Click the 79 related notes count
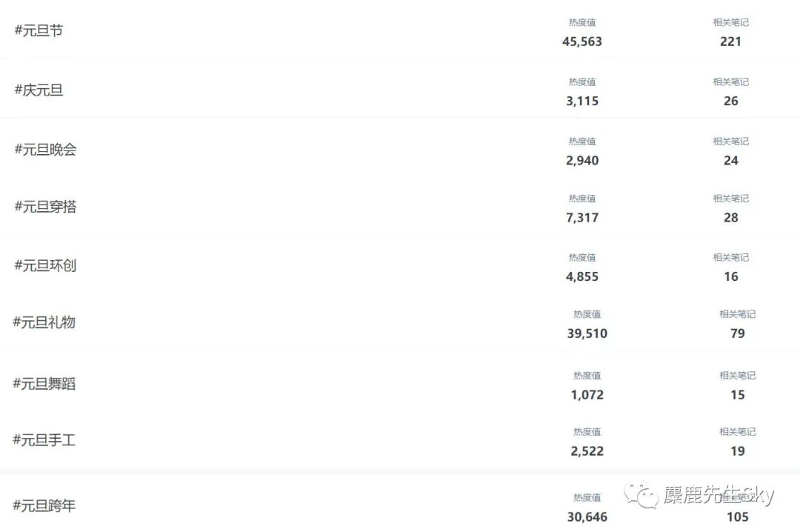The width and height of the screenshot is (800, 532). (738, 333)
